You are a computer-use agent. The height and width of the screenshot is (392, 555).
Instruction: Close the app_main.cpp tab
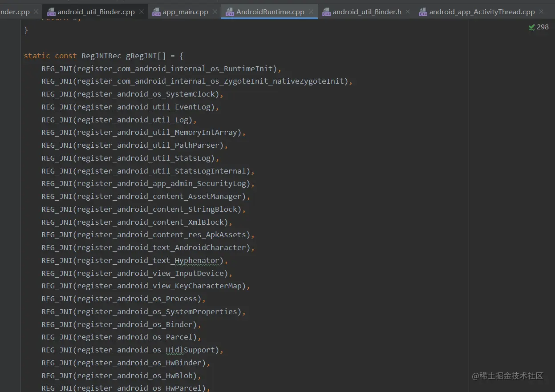[x=215, y=12]
